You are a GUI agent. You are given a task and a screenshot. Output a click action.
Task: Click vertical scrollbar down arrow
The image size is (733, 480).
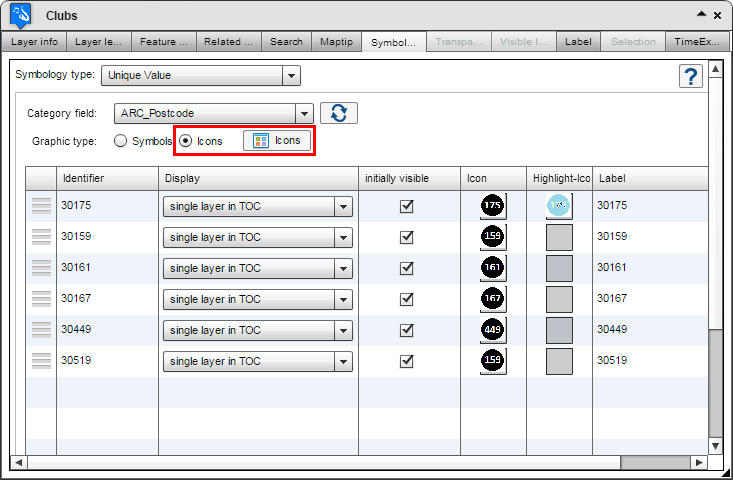pyautogui.click(x=715, y=445)
